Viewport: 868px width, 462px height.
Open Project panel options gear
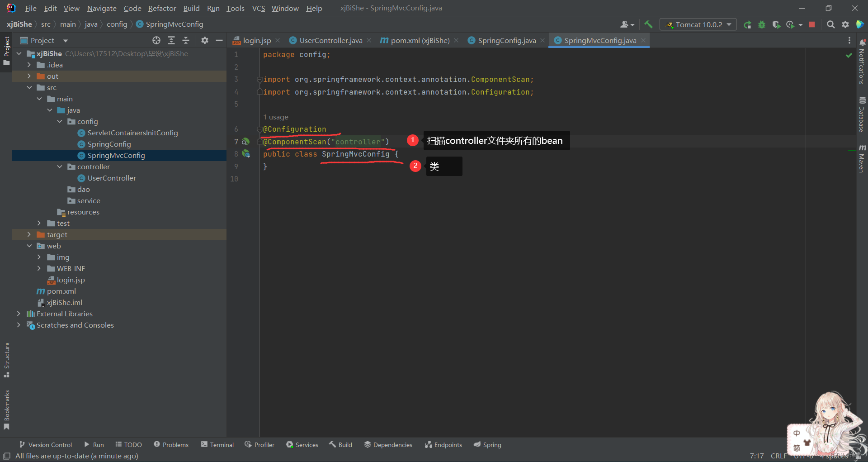[x=205, y=40]
